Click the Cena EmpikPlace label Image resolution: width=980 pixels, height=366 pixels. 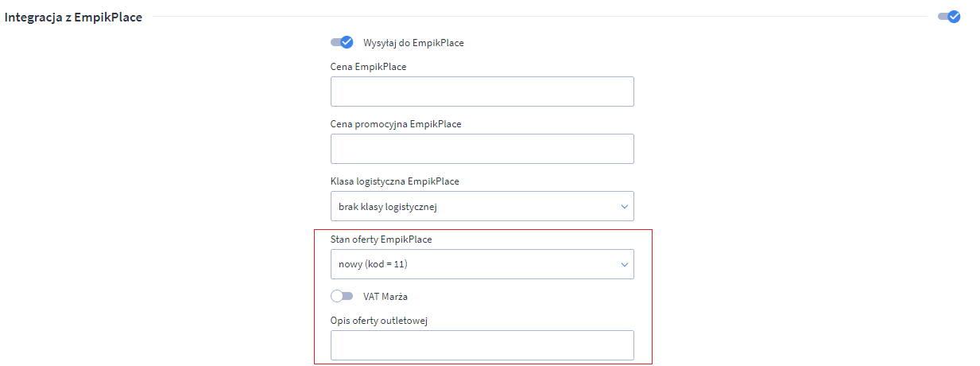coord(368,67)
